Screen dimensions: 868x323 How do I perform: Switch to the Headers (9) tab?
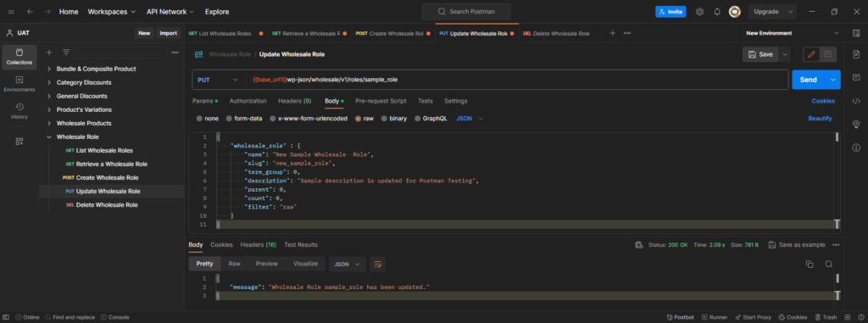tap(294, 101)
